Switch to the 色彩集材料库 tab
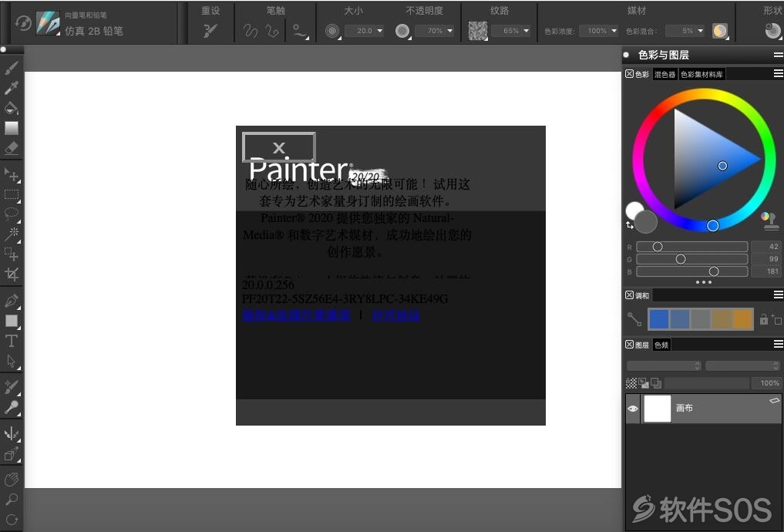The height and width of the screenshot is (532, 784). click(702, 75)
